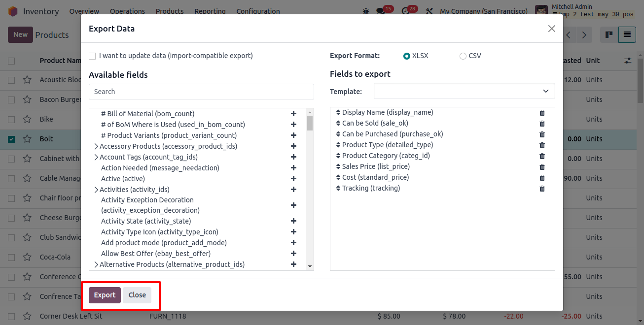The image size is (644, 325).
Task: Favorite the Bolt product star
Action: (x=27, y=139)
